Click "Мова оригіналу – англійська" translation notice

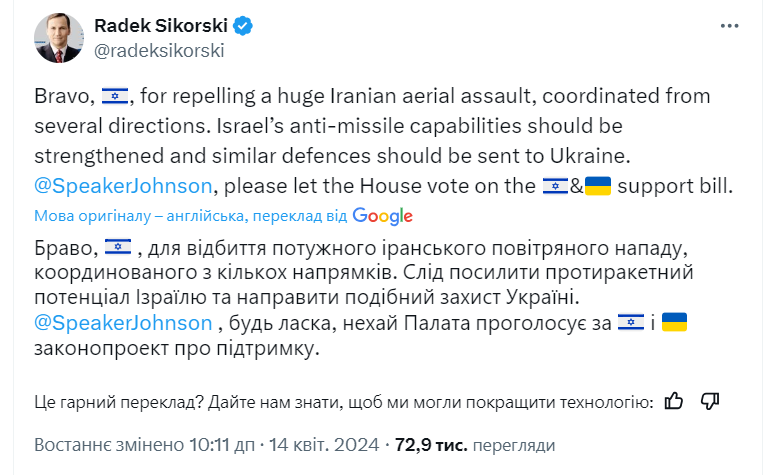141,215
